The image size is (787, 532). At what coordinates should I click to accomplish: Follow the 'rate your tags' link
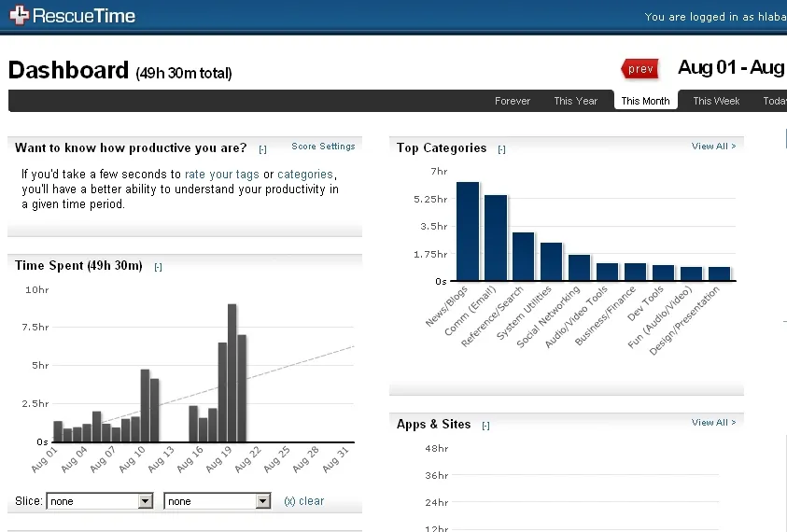222,175
